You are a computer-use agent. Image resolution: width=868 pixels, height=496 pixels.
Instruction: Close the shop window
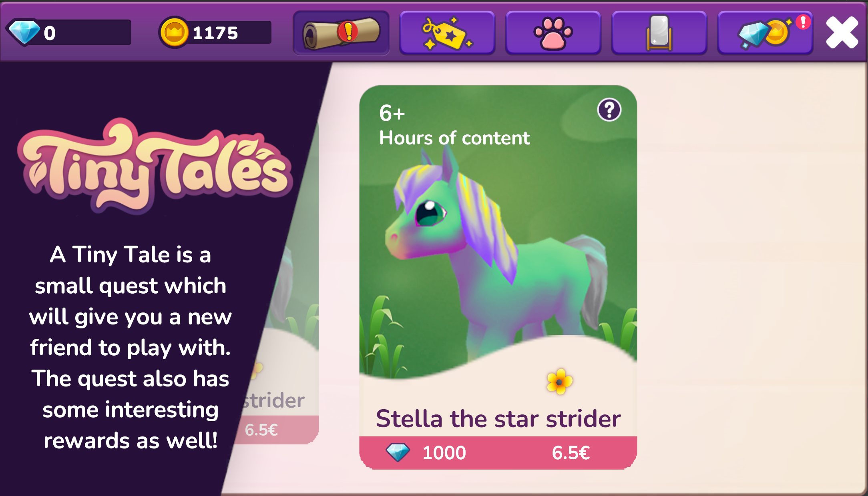tap(842, 32)
